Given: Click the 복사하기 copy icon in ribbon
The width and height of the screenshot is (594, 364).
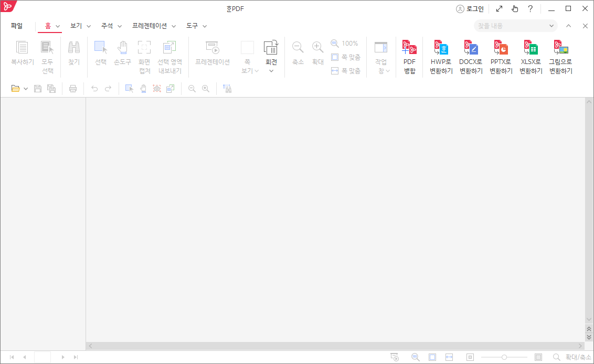Looking at the screenshot, I should (23, 48).
